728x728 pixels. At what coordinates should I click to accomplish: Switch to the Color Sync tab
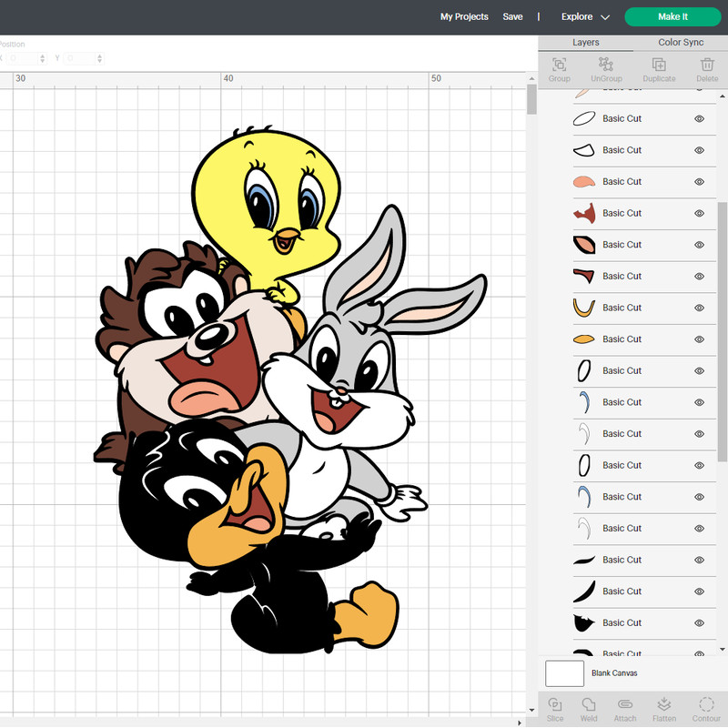(x=679, y=42)
